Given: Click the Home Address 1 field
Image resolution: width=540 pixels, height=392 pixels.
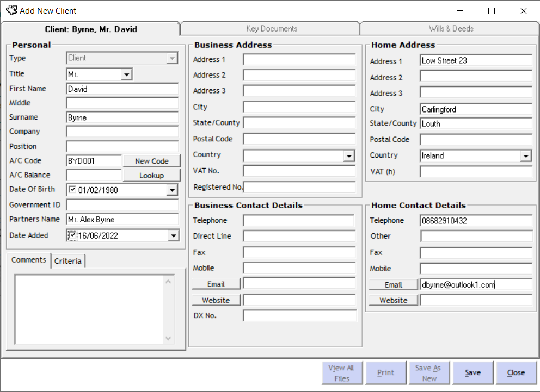Looking at the screenshot, I should coord(476,60).
